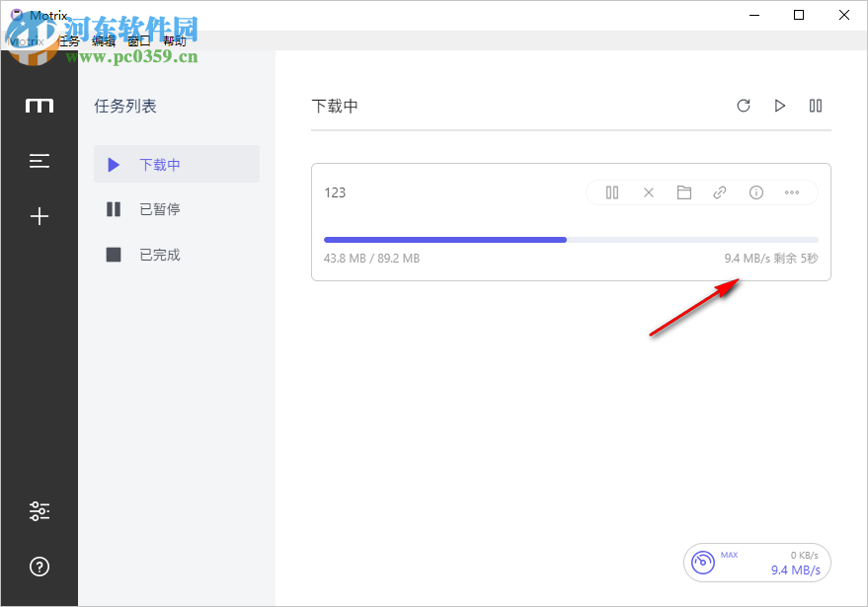Delete the 123 task with X icon
868x607 pixels.
[x=649, y=192]
